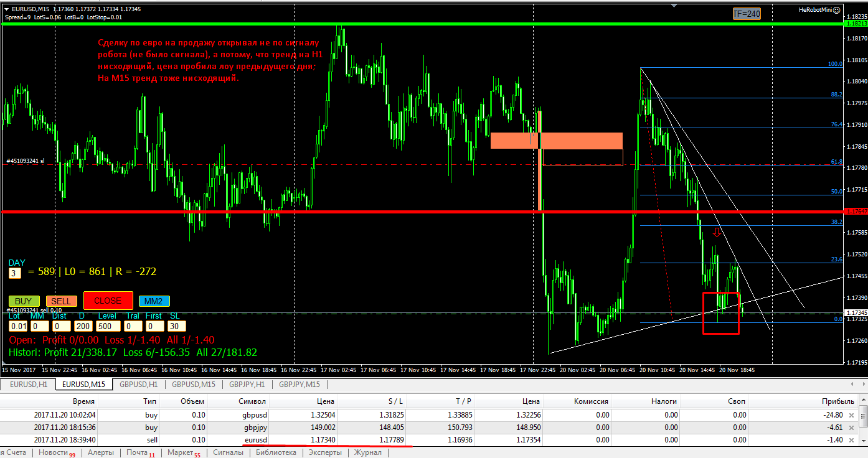Click the green 1.18213 price level label
Screen dimensions: 868x458
point(855,23)
